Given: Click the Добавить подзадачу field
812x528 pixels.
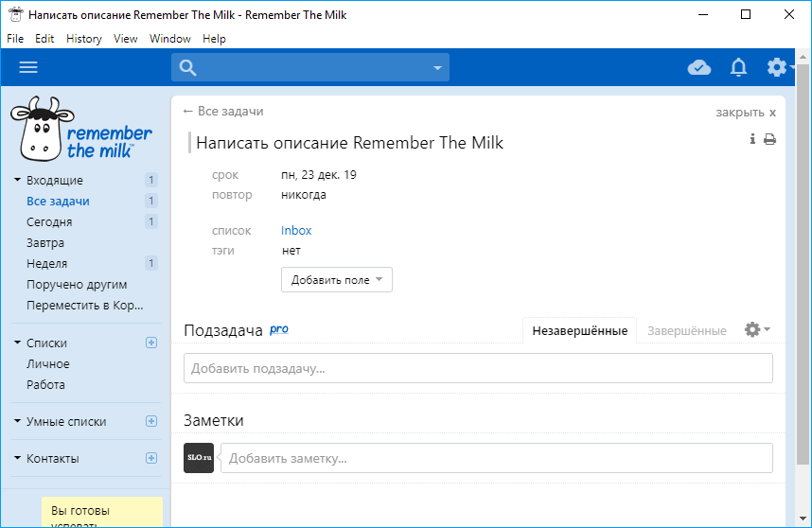Looking at the screenshot, I should pos(478,369).
